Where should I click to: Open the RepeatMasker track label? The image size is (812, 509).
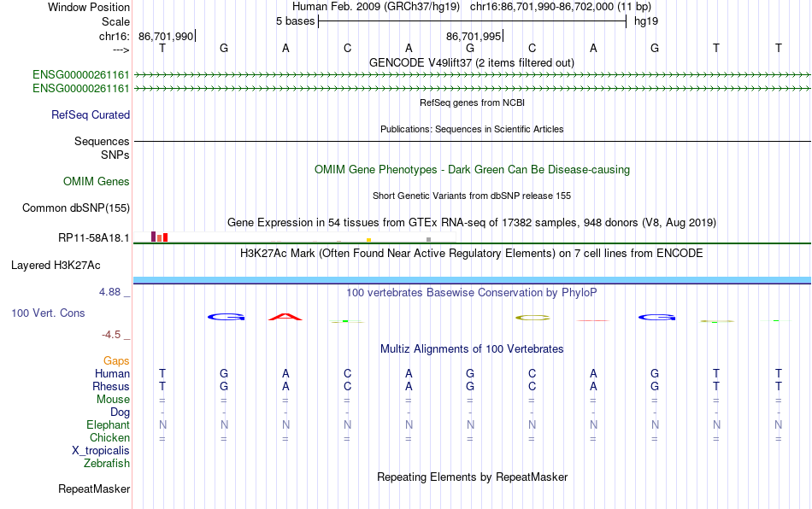tap(94, 489)
